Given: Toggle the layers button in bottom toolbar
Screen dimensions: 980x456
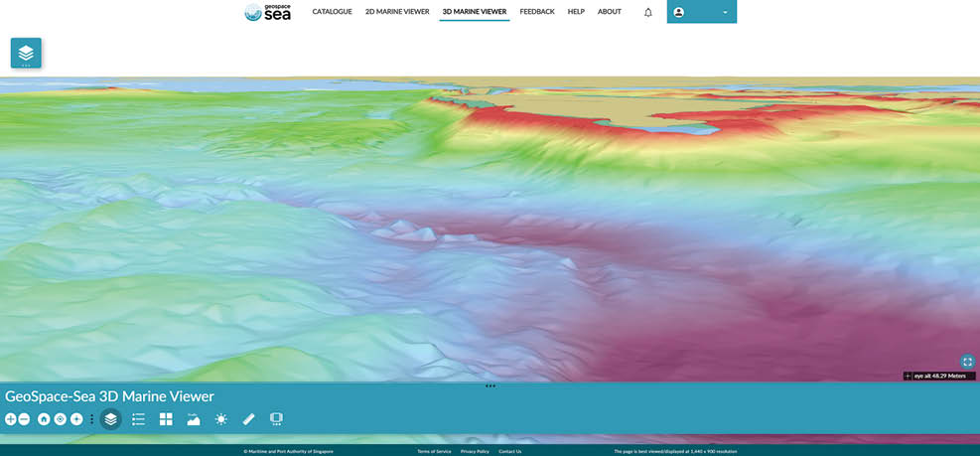Looking at the screenshot, I should tap(110, 419).
